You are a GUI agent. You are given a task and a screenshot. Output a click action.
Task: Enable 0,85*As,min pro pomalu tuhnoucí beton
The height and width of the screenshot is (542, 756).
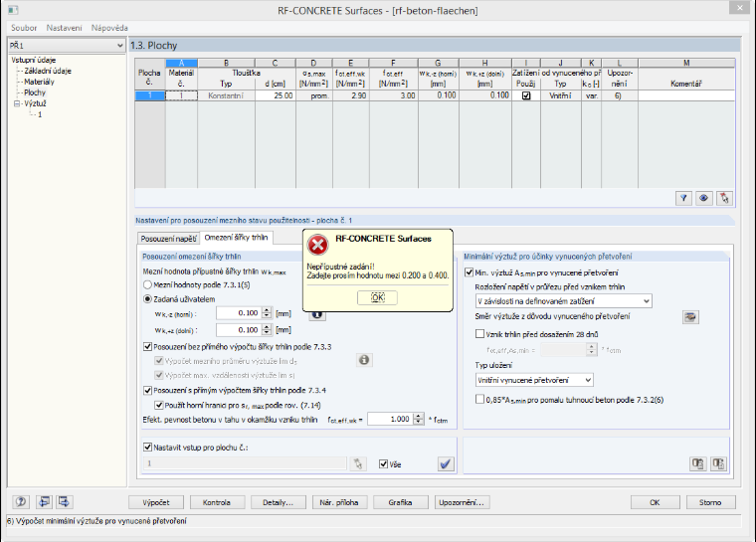click(479, 399)
